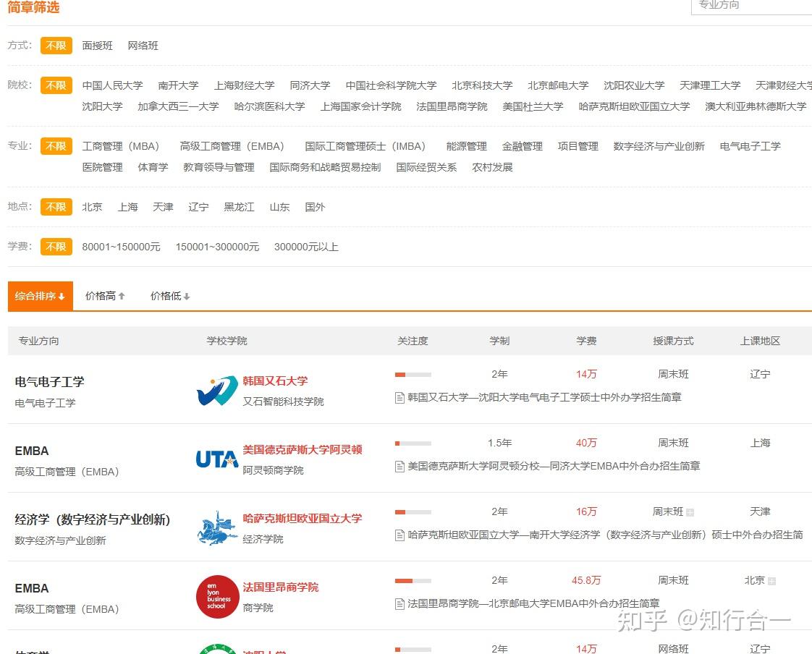The height and width of the screenshot is (654, 812).
Task: Filter location by 天津
Action: pos(163,207)
